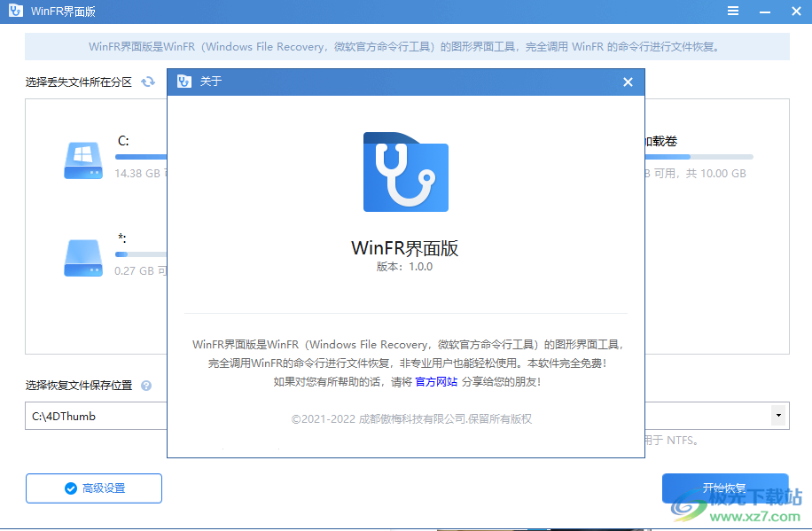Open the save location dropdown

(779, 416)
